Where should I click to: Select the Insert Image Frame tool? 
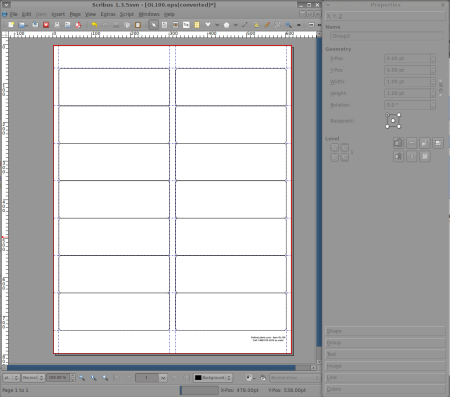(x=175, y=25)
